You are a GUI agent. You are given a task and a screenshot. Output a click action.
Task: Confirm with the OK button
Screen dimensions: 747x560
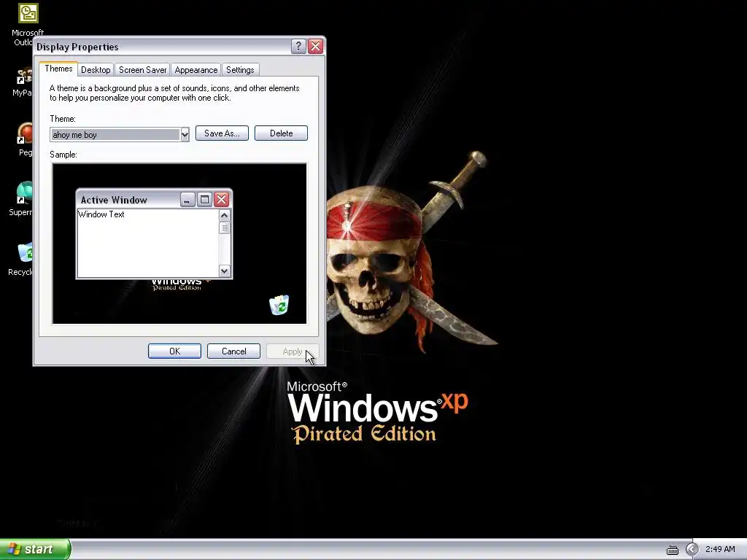pyautogui.click(x=174, y=351)
